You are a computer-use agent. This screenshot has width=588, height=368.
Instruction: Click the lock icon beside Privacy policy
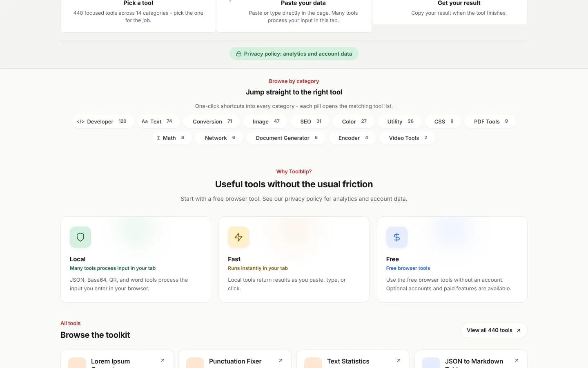tap(239, 54)
